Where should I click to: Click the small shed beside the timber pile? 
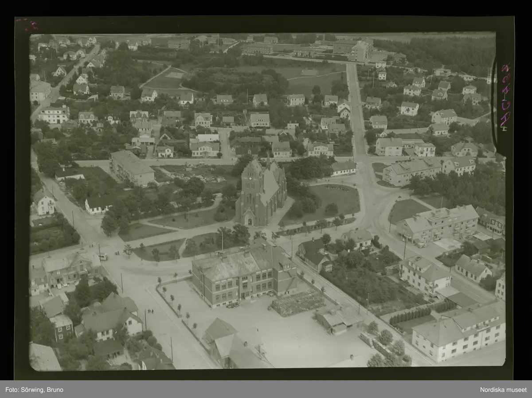338,320
